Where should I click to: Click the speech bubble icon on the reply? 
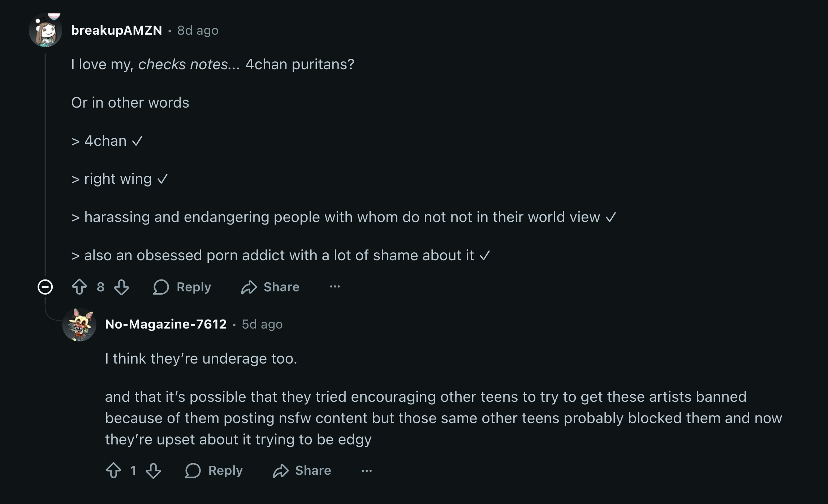click(193, 470)
